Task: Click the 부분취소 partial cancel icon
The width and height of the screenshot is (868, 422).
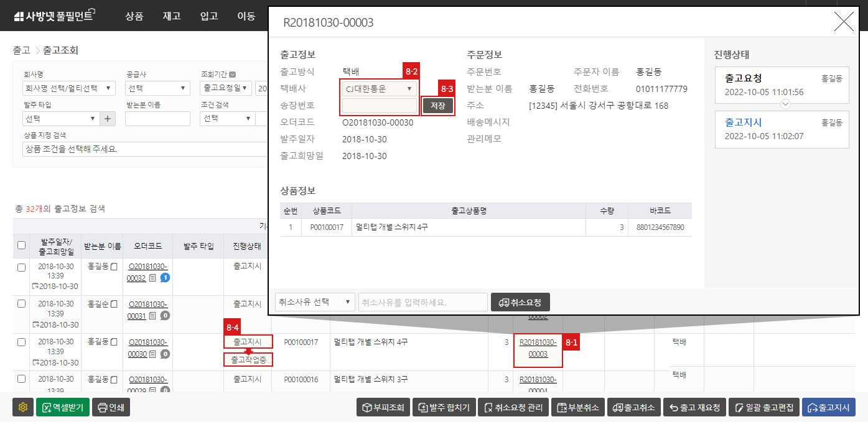Action: 577,408
